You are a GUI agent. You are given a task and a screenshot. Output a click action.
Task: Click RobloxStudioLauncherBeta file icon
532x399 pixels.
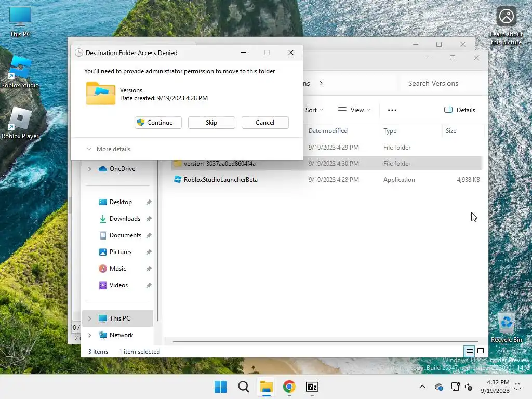pos(178,179)
